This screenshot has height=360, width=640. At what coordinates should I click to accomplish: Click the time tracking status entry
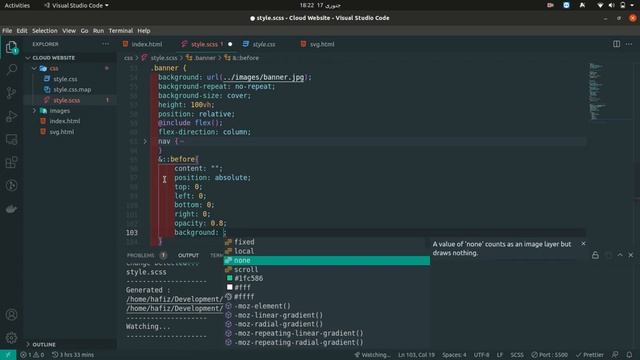point(73,355)
